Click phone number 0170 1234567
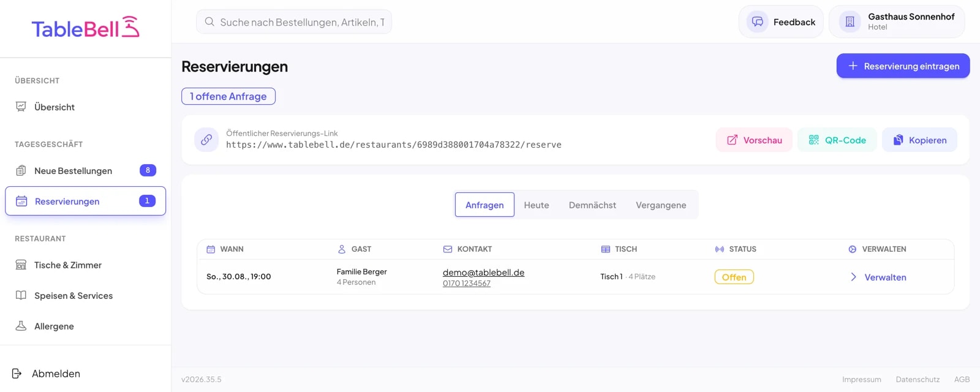 467,284
